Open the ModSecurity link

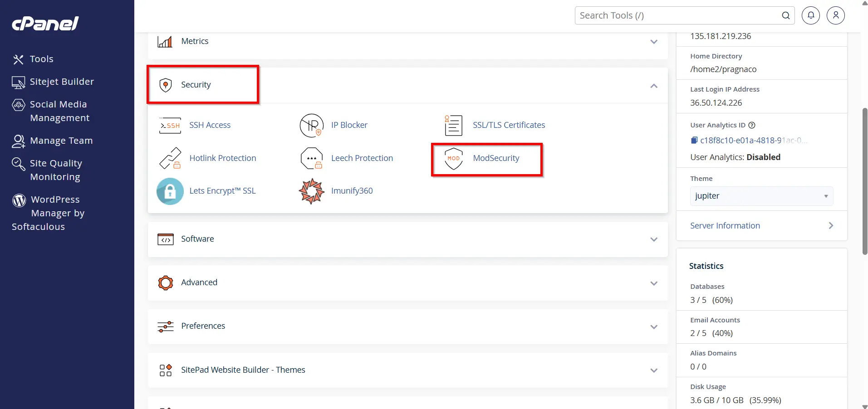[496, 158]
